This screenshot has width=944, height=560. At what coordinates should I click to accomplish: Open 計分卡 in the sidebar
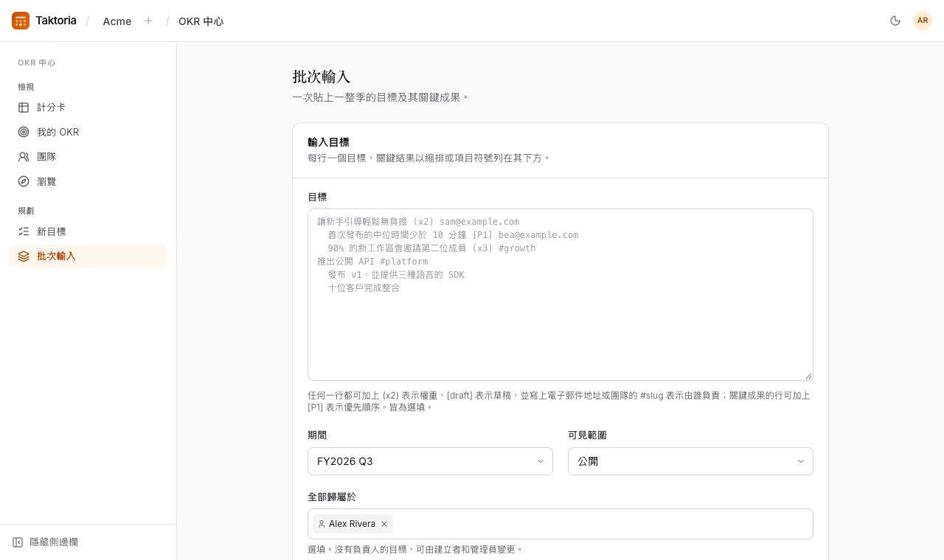(x=88, y=108)
